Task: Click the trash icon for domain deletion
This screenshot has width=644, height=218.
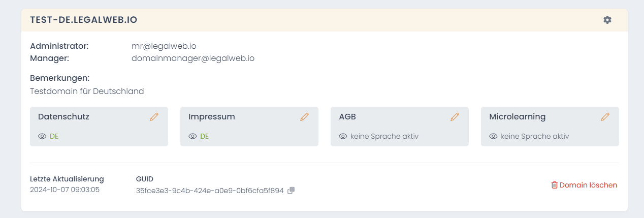Action: (x=554, y=185)
